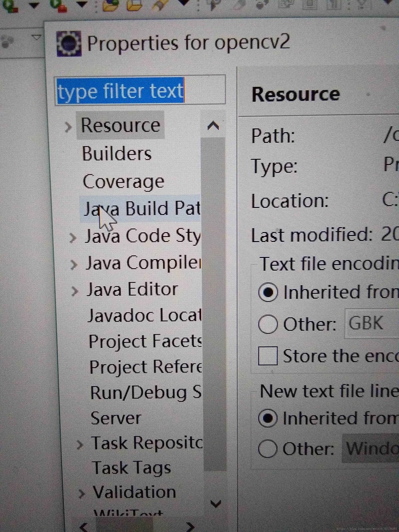Open the Builders properties page
399x532 pixels.
click(117, 153)
